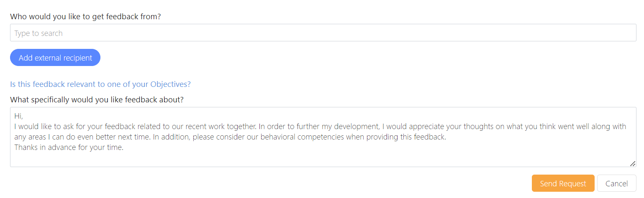The image size is (644, 198).
Task: Click the "What specifically would you like feedback about?" label
Action: pyautogui.click(x=97, y=100)
